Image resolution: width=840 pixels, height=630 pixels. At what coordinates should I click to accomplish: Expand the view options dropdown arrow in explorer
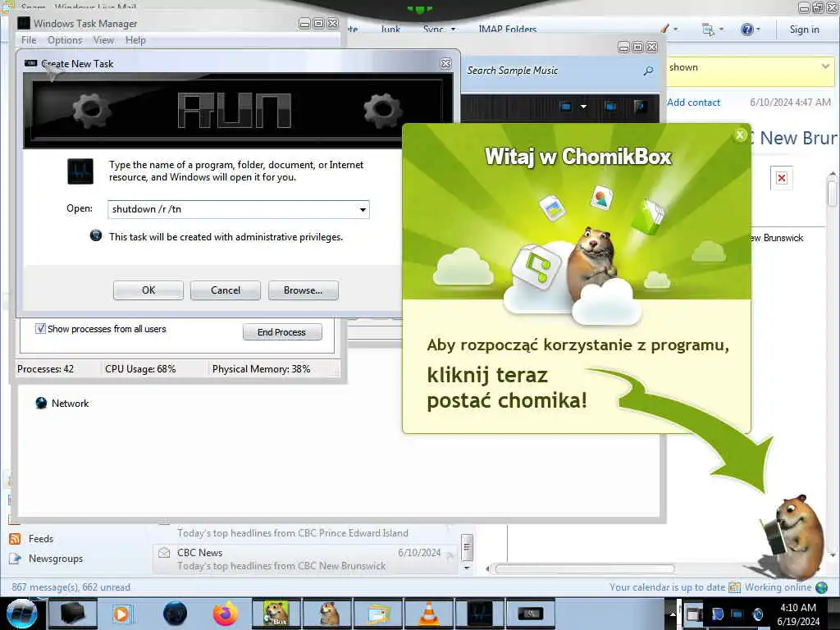click(x=583, y=107)
